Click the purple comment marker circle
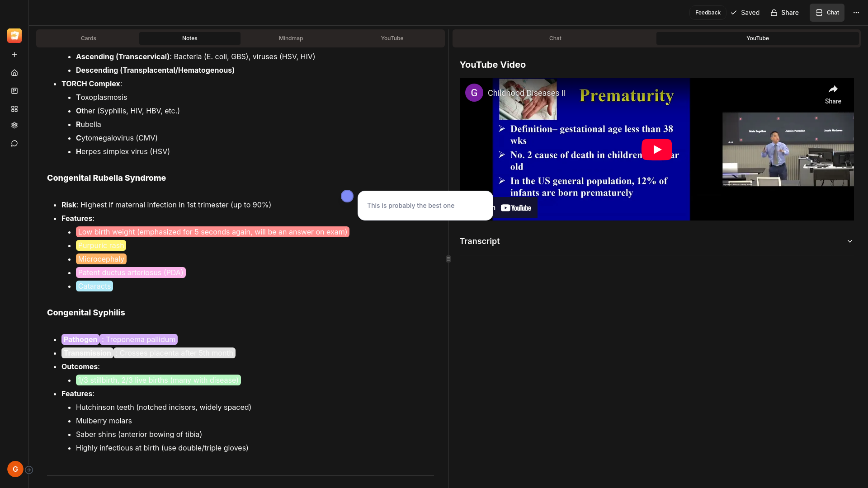Viewport: 868px width, 488px height. coord(347,196)
